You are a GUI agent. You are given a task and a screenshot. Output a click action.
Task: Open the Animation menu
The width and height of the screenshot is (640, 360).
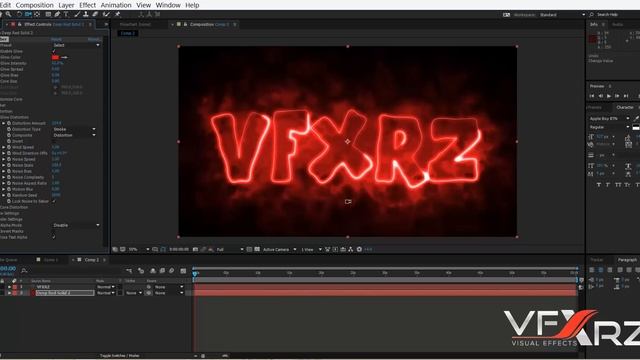[116, 5]
